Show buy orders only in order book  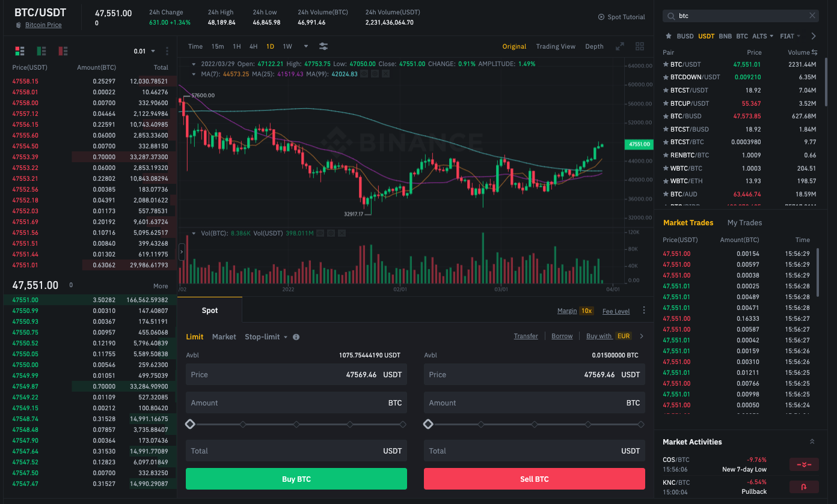point(41,51)
